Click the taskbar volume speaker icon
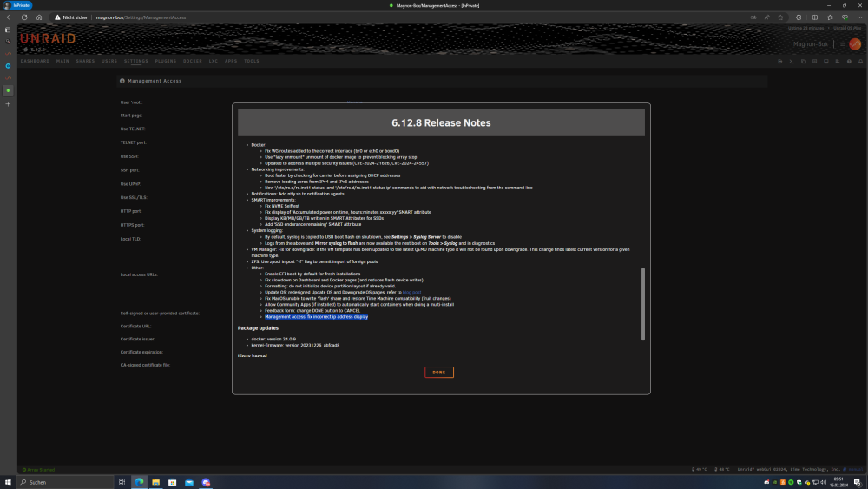 click(x=823, y=482)
